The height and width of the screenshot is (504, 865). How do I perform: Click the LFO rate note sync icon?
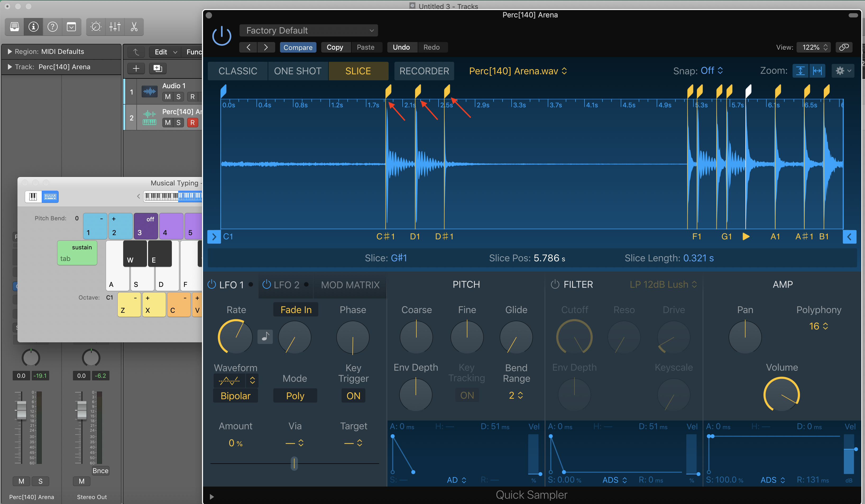pos(265,337)
